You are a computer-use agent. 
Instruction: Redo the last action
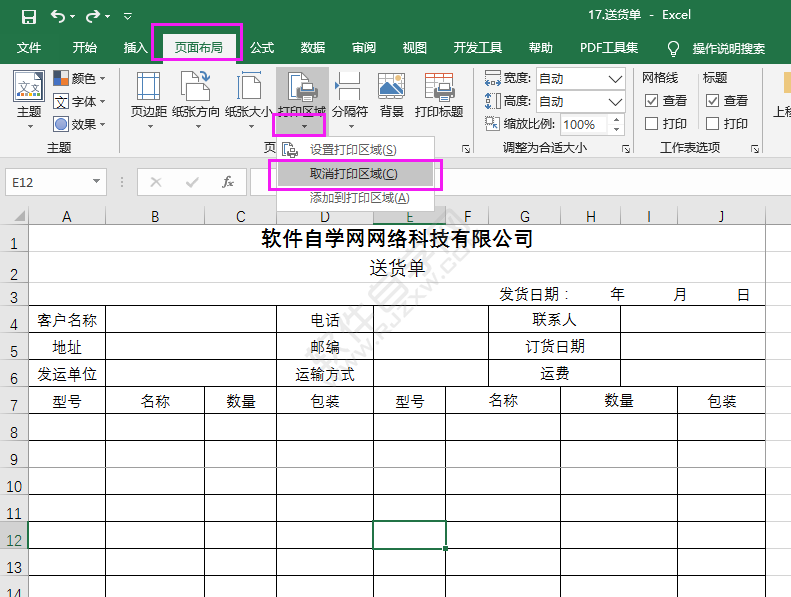93,17
